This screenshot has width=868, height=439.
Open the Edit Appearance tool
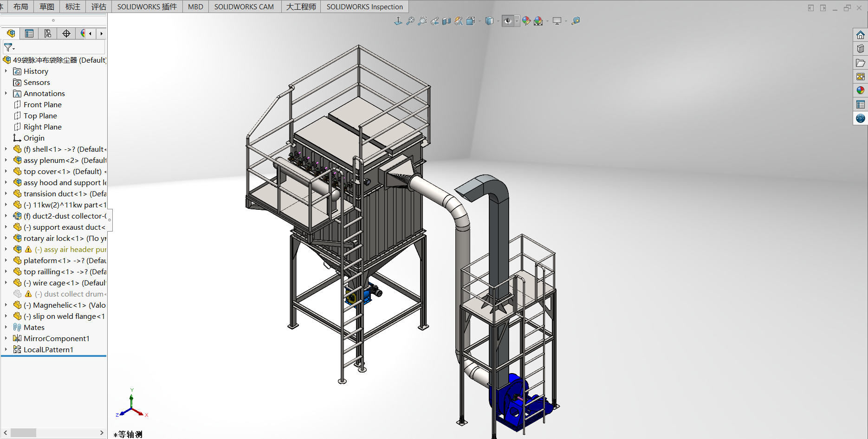(526, 21)
